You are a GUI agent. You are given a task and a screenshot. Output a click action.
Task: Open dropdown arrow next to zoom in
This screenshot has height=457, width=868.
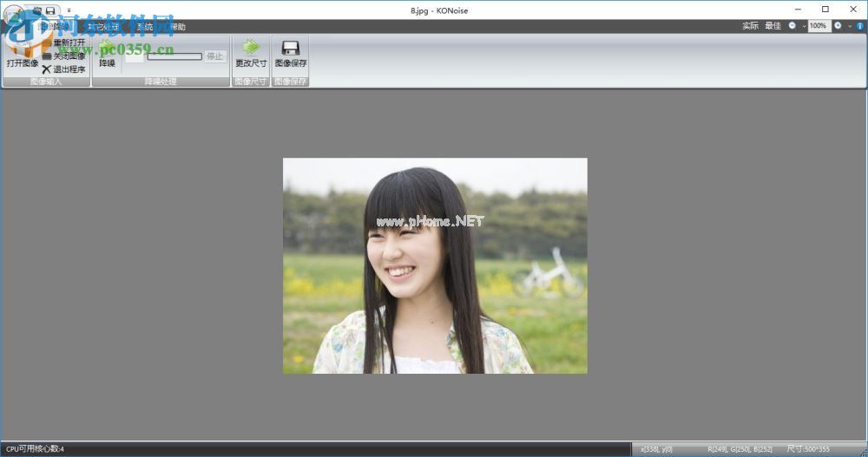coord(848,26)
